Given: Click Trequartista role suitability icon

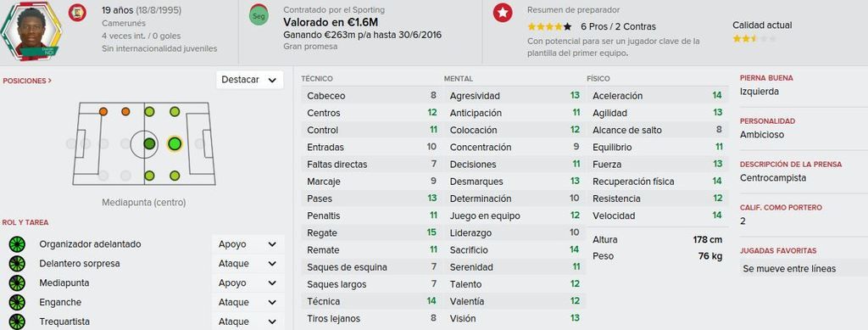Looking at the screenshot, I should tap(17, 322).
